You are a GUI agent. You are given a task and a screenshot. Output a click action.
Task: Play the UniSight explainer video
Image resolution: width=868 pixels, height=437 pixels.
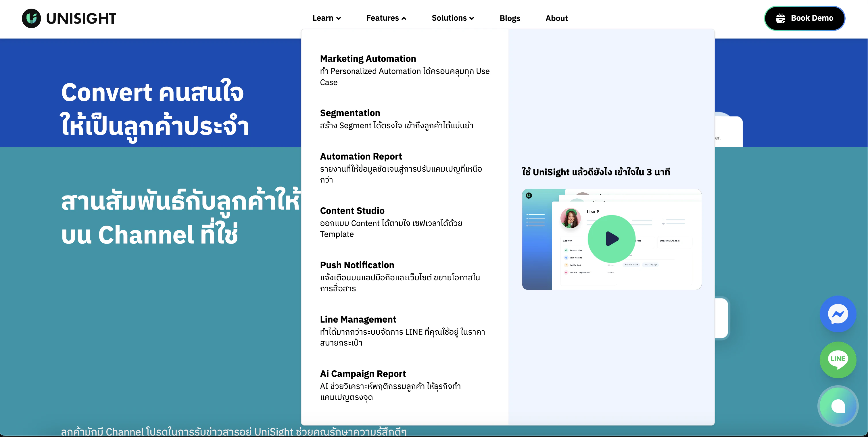tap(611, 239)
